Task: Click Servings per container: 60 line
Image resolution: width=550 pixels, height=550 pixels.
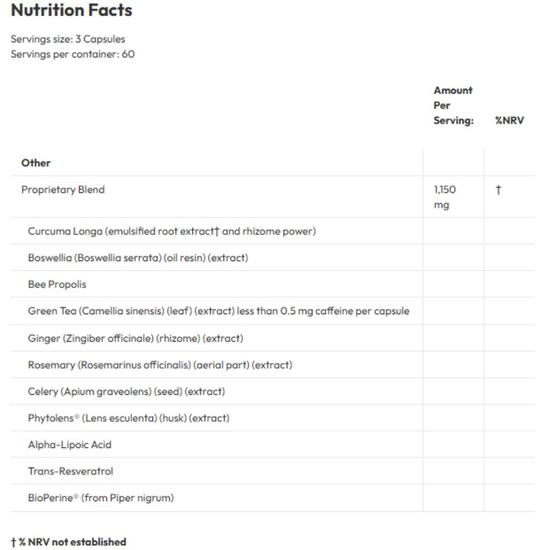Action: pyautogui.click(x=73, y=54)
